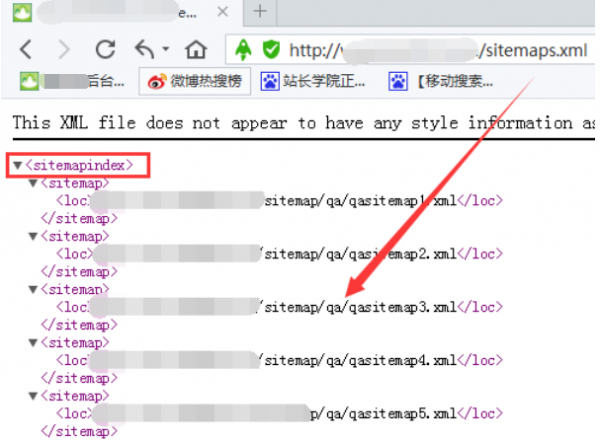Collapse the sitemap node containing qasitemap5.xml

point(32,396)
